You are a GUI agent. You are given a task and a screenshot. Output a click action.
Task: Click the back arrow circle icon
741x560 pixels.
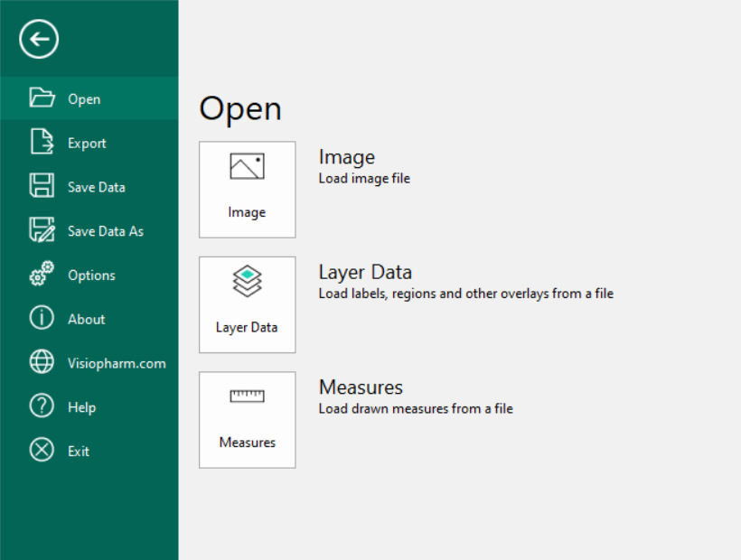click(39, 39)
